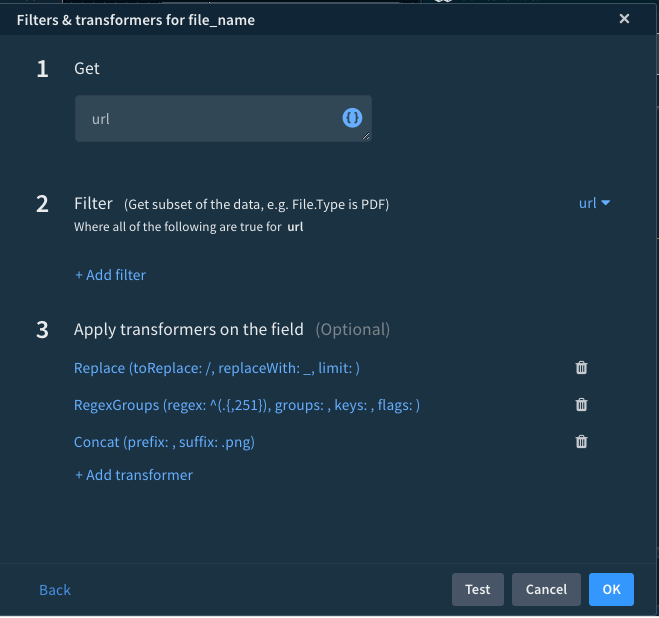Edit the RegexGroups transformer entry

(x=246, y=405)
